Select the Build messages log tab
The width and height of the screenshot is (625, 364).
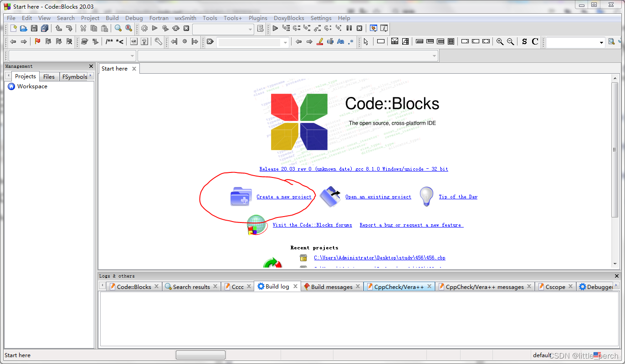point(332,287)
